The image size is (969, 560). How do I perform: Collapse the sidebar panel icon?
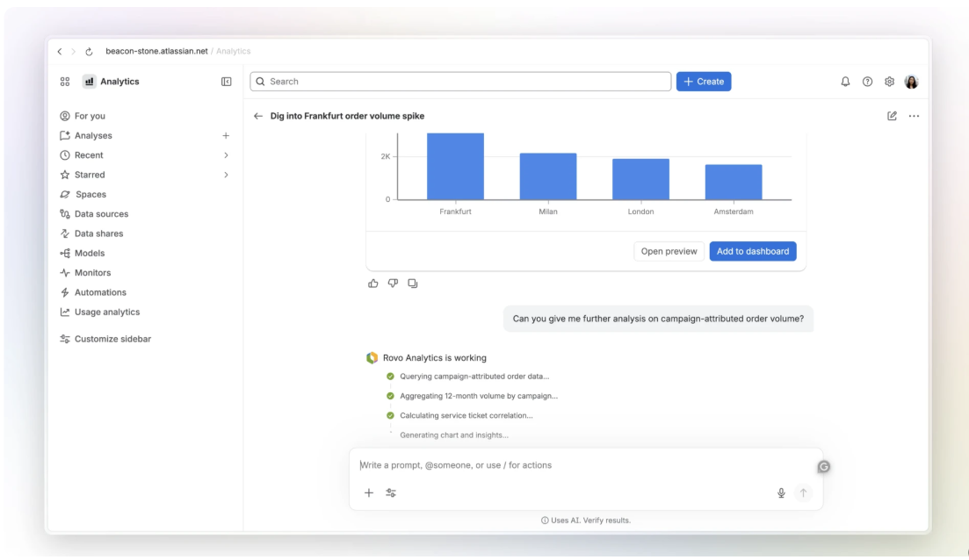point(226,82)
